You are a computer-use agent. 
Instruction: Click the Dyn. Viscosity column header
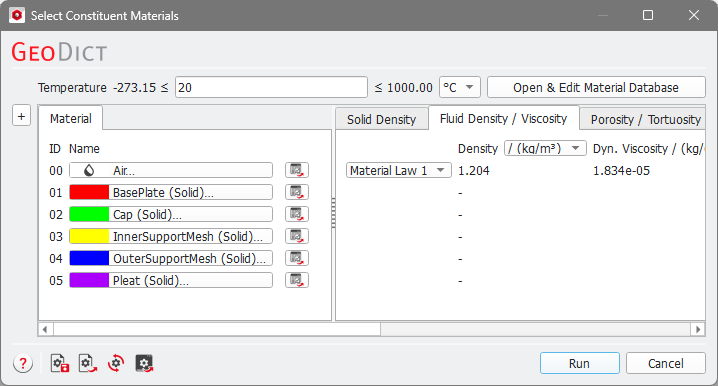pos(648,149)
